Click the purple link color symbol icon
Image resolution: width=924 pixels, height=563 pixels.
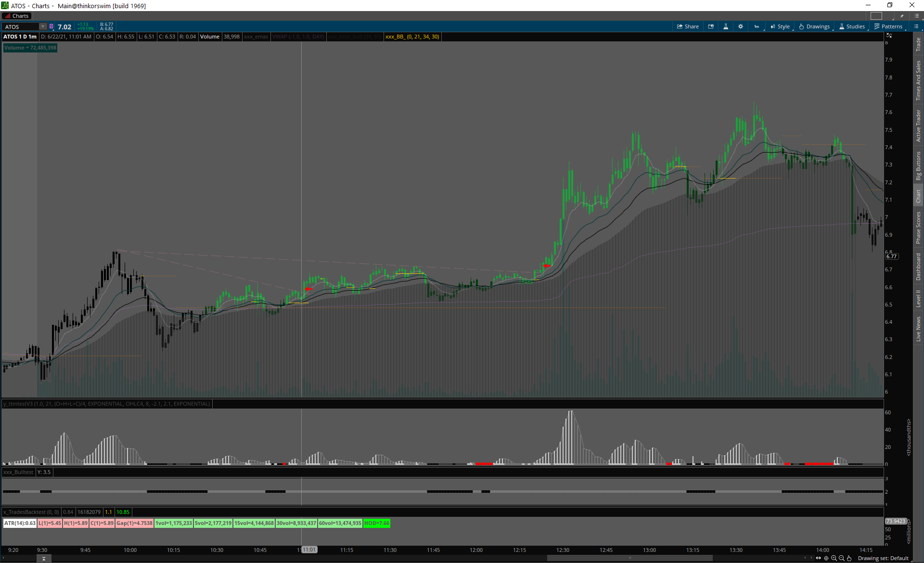(x=51, y=26)
